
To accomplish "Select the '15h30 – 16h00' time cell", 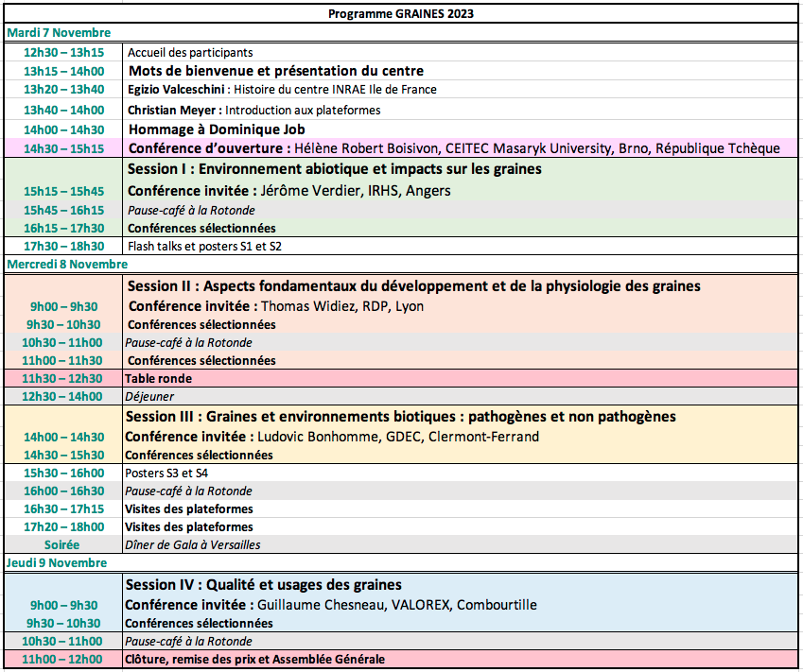I will [63, 473].
